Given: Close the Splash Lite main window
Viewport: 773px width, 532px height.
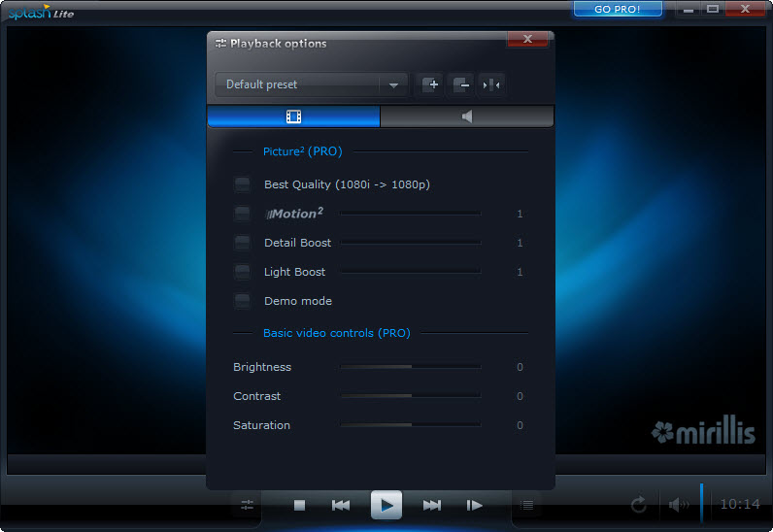Looking at the screenshot, I should [746, 9].
